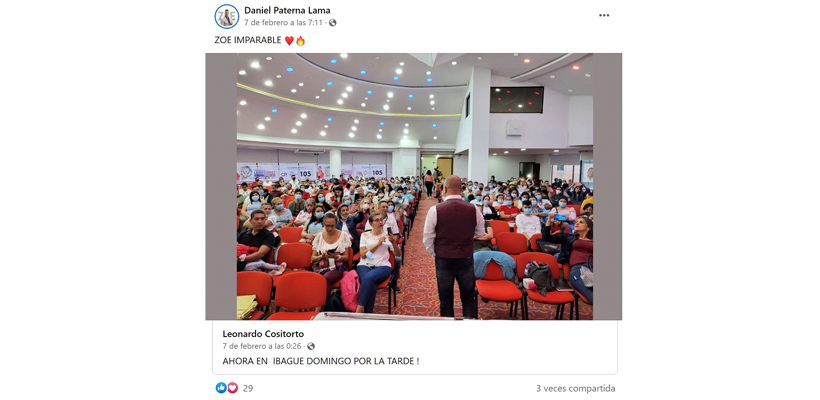Click the 'ZOE IMPARABLE' post text
The image size is (820, 400).
[248, 40]
